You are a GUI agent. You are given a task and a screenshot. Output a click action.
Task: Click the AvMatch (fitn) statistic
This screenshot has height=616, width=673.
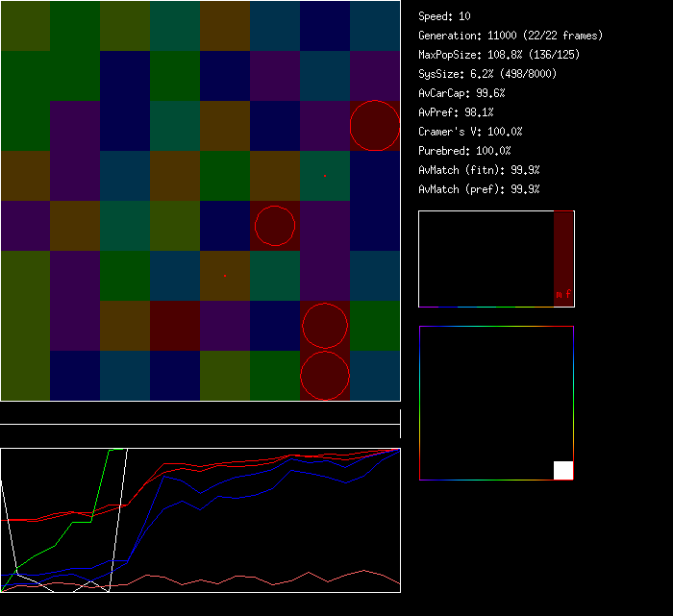479,170
